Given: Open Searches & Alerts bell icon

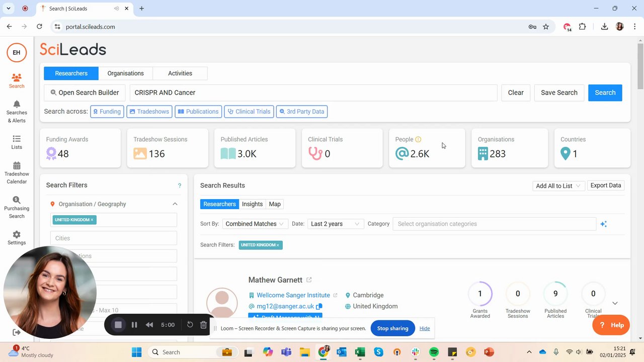Looking at the screenshot, I should [17, 104].
